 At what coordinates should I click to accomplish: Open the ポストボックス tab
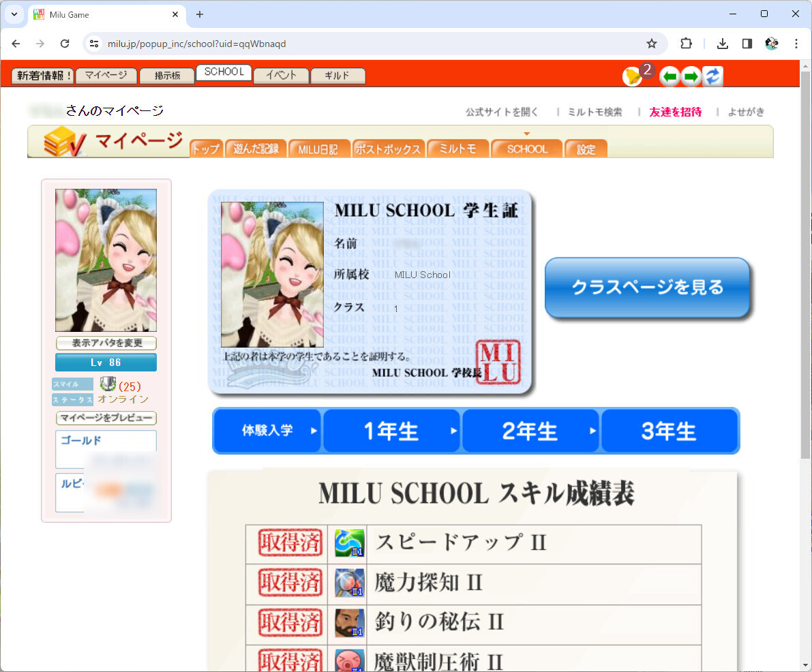[x=388, y=149]
